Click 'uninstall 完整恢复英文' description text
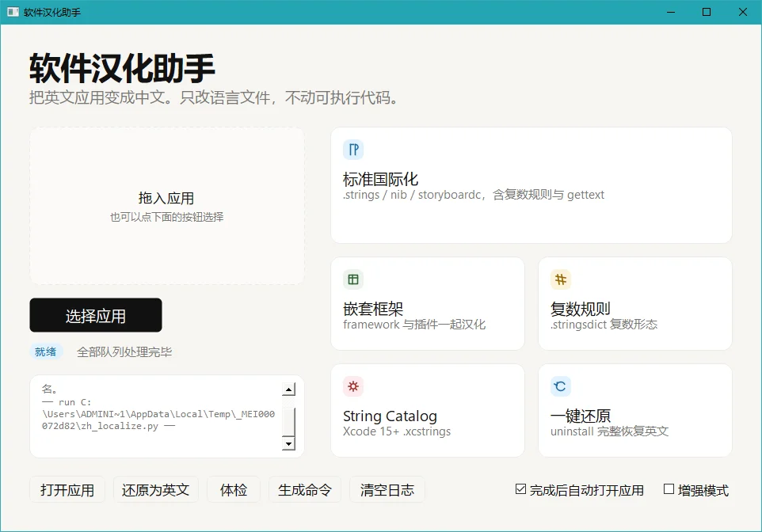The height and width of the screenshot is (532, 762). click(x=609, y=431)
